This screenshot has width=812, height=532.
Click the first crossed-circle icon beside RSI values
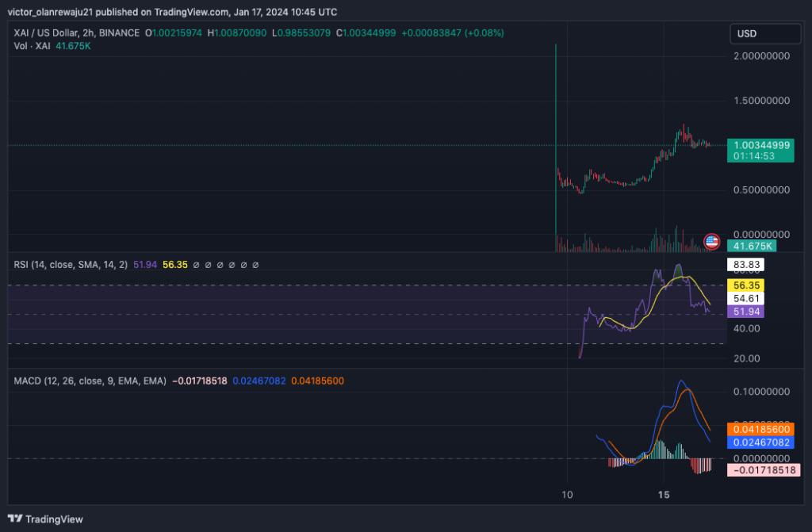(x=196, y=265)
